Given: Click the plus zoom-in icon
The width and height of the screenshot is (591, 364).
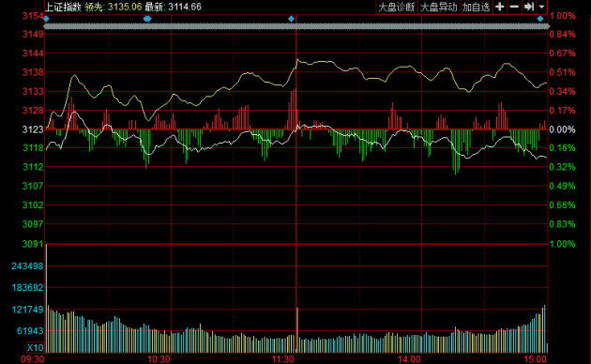Looking at the screenshot, I should pyautogui.click(x=499, y=7).
